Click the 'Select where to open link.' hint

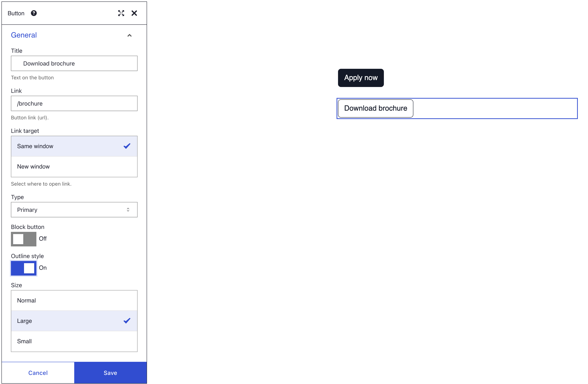(41, 184)
